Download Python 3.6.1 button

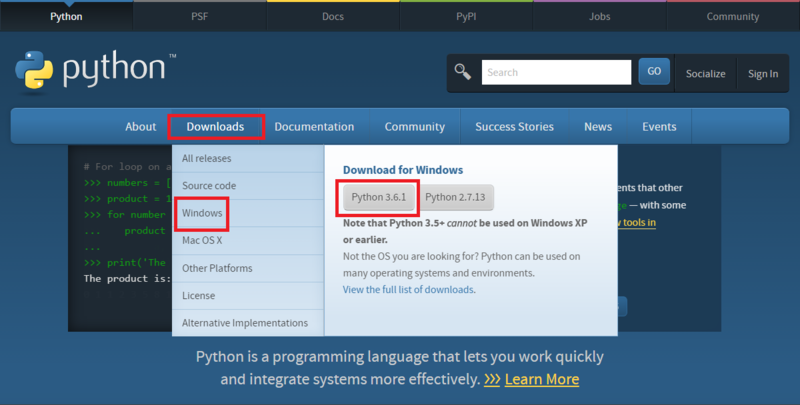tap(379, 197)
